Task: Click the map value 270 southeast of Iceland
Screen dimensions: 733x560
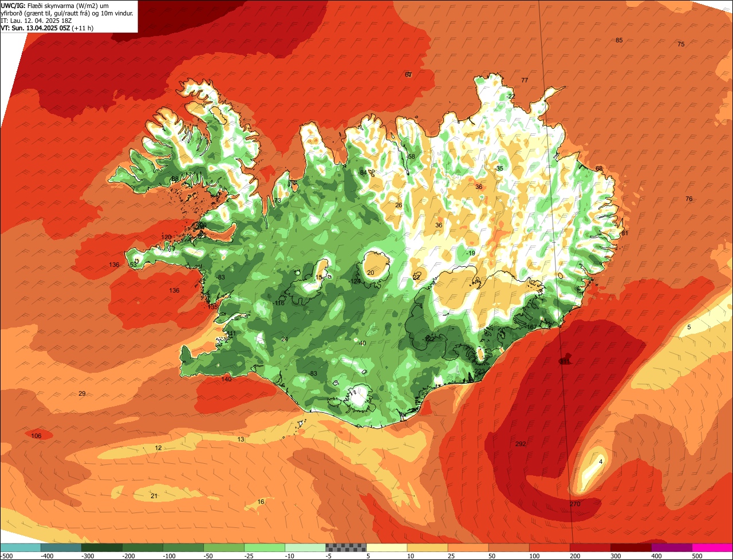Action: click(575, 504)
